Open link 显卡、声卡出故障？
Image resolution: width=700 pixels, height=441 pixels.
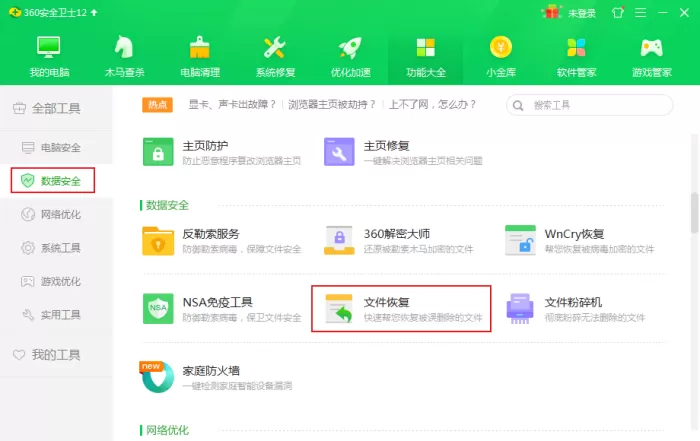click(232, 105)
